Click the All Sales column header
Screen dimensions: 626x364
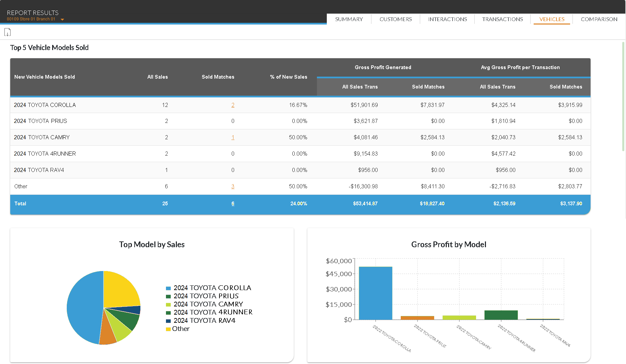(157, 77)
